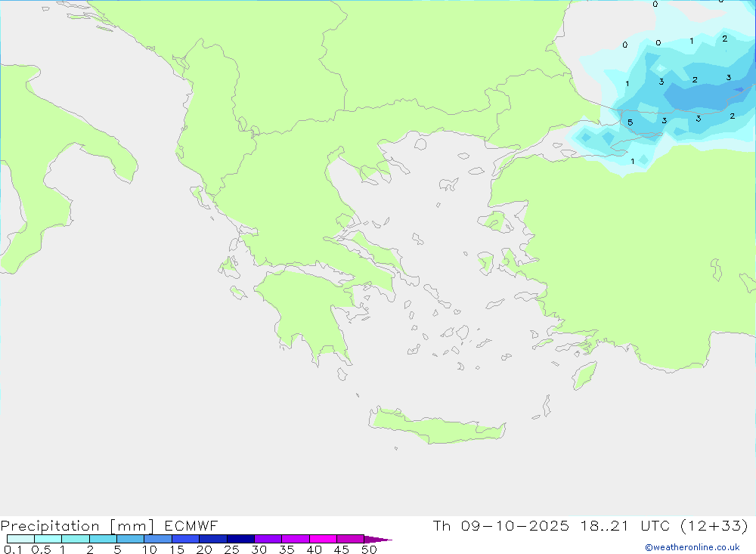Click the "0.1" legend scale value

click(x=13, y=549)
